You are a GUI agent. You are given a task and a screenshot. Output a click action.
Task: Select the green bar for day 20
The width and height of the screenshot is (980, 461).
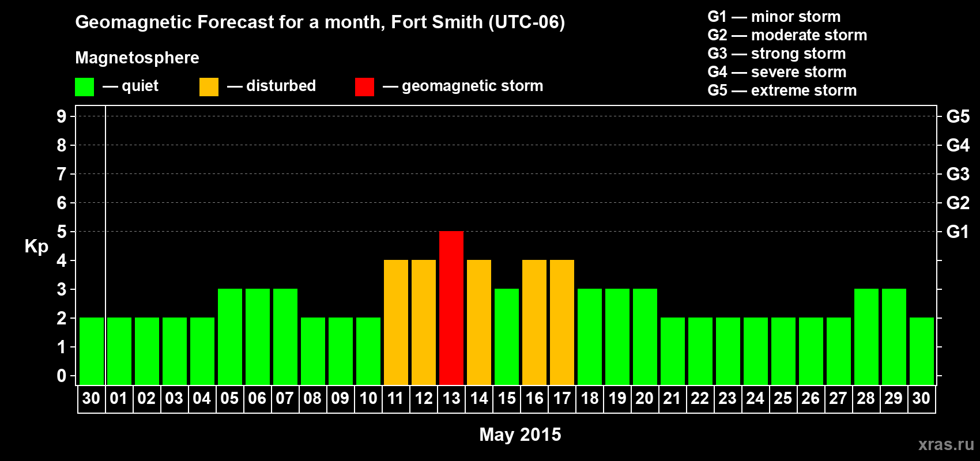click(645, 337)
